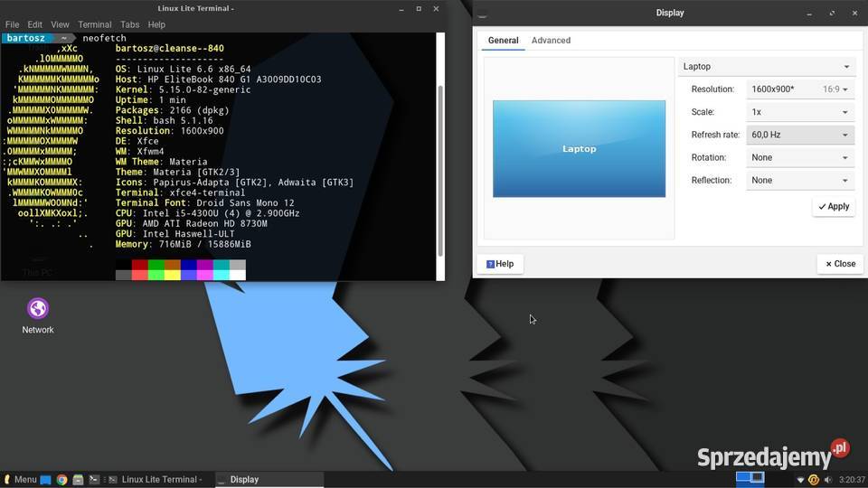Open the Rotation dropdown set to None
868x488 pixels.
[800, 157]
